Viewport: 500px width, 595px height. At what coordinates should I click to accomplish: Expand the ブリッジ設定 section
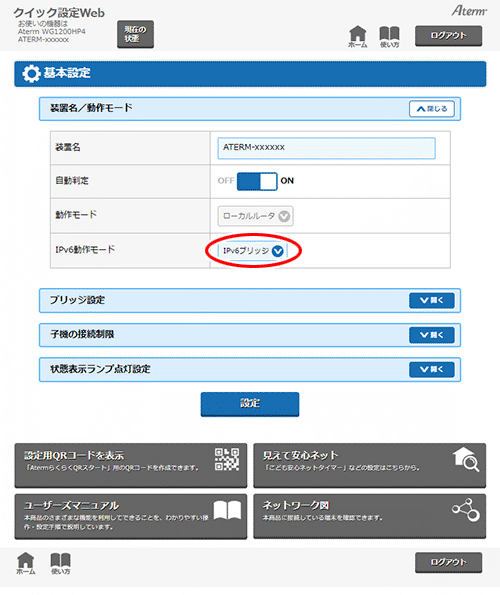432,301
